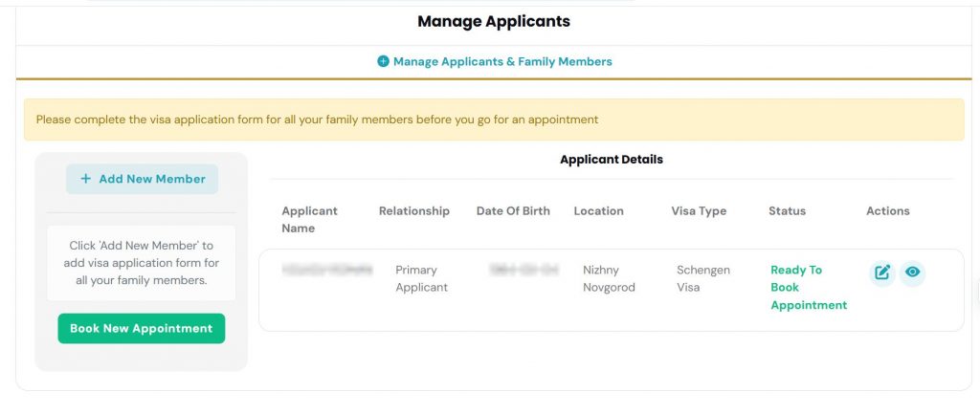Click the Nizhny Novgorod location cell
The height and width of the screenshot is (414, 980).
[x=609, y=278]
